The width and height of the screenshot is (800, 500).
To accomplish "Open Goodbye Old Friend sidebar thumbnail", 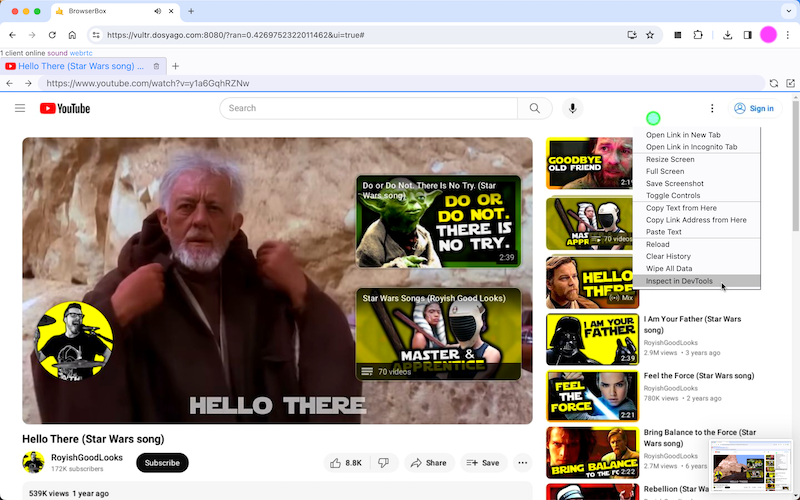I will [x=589, y=163].
